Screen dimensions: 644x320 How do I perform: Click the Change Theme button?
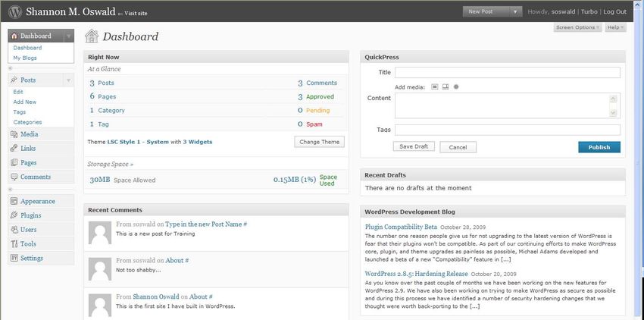click(320, 142)
